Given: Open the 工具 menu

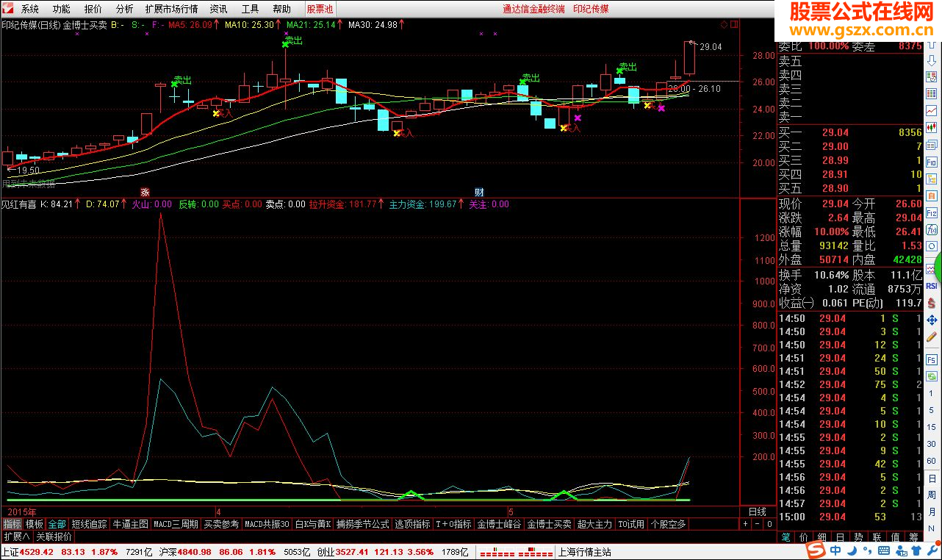Looking at the screenshot, I should click(250, 9).
